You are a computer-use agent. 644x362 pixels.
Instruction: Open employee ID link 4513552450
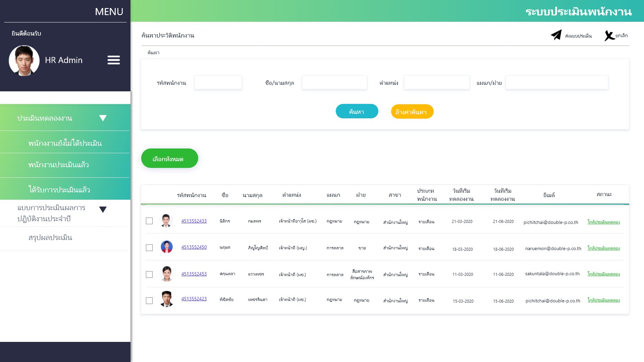tap(194, 247)
